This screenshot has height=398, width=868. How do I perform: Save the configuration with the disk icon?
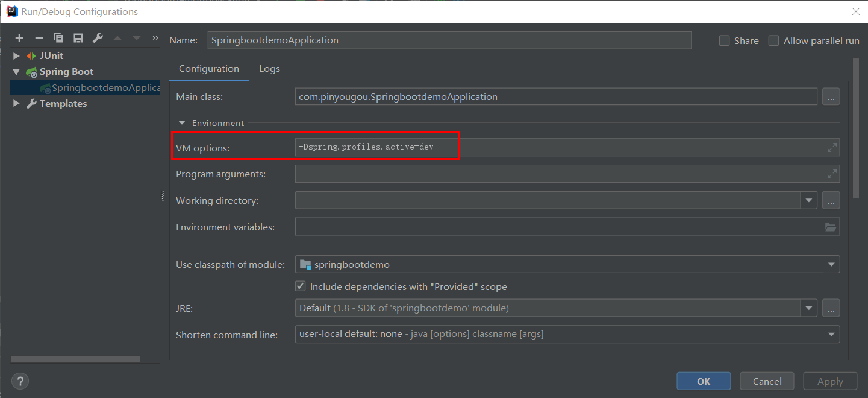click(x=78, y=38)
